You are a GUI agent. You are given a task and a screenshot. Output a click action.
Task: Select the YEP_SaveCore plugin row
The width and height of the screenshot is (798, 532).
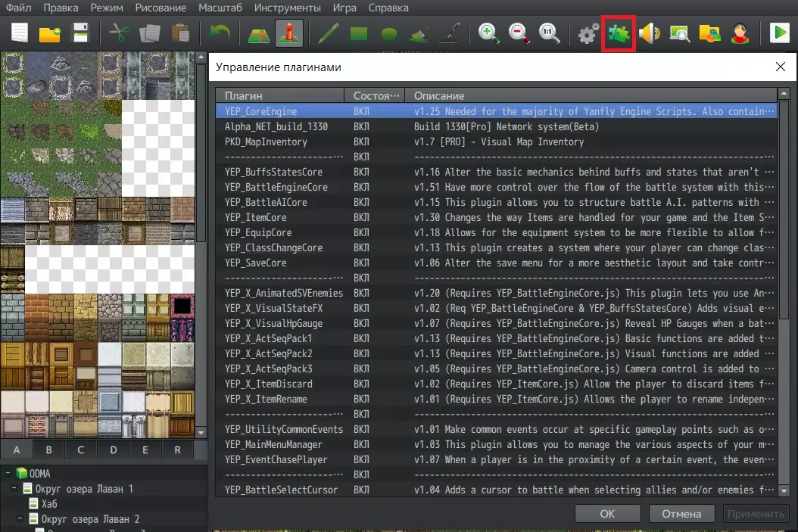[255, 263]
